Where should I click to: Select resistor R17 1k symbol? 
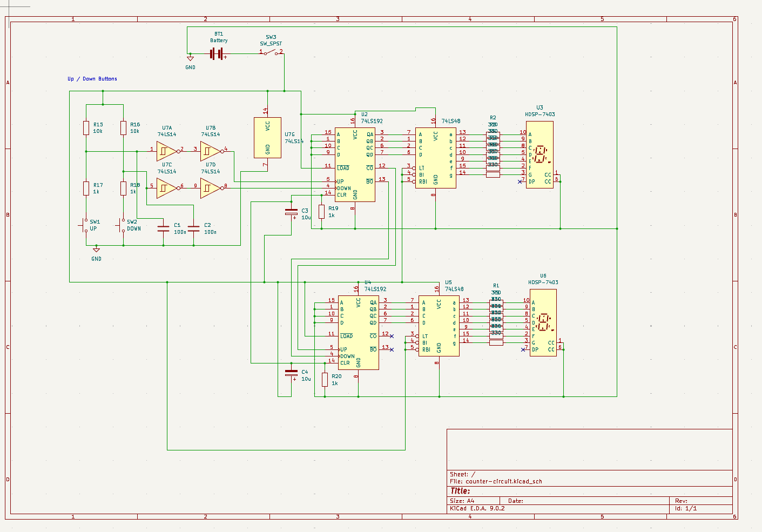point(86,188)
